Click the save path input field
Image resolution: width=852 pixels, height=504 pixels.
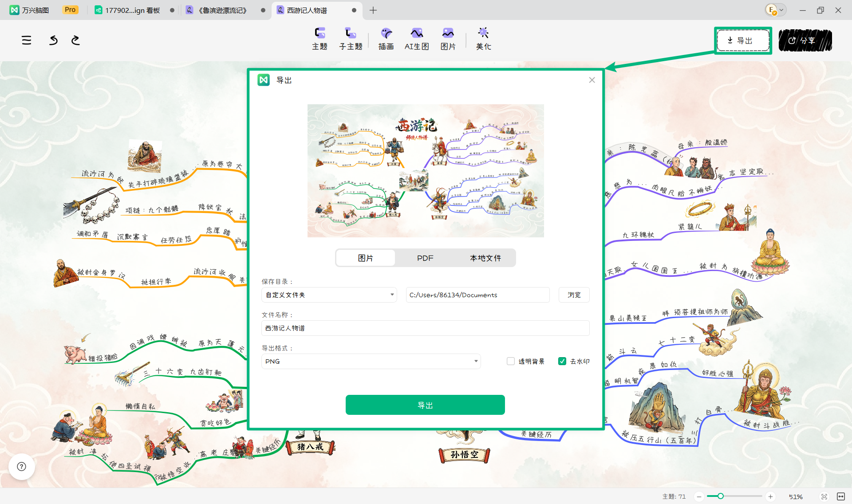pyautogui.click(x=477, y=295)
